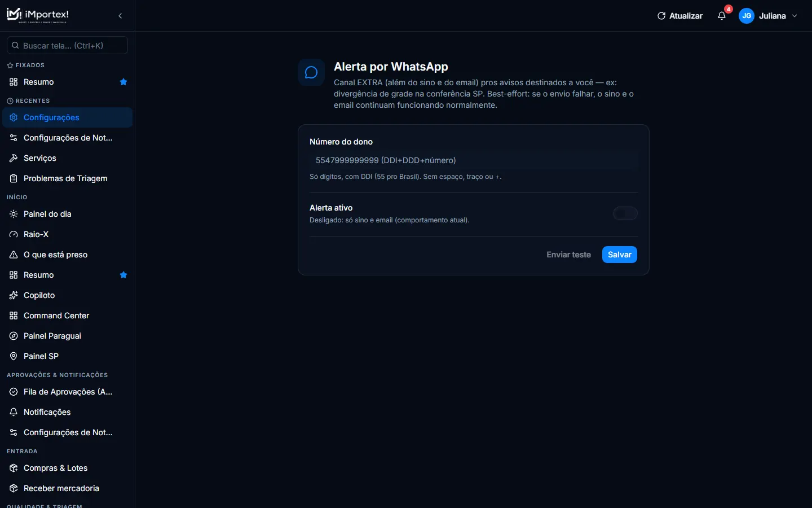Image resolution: width=812 pixels, height=508 pixels.
Task: Open the Notificações bell icon in the sidebar
Action: click(14, 412)
